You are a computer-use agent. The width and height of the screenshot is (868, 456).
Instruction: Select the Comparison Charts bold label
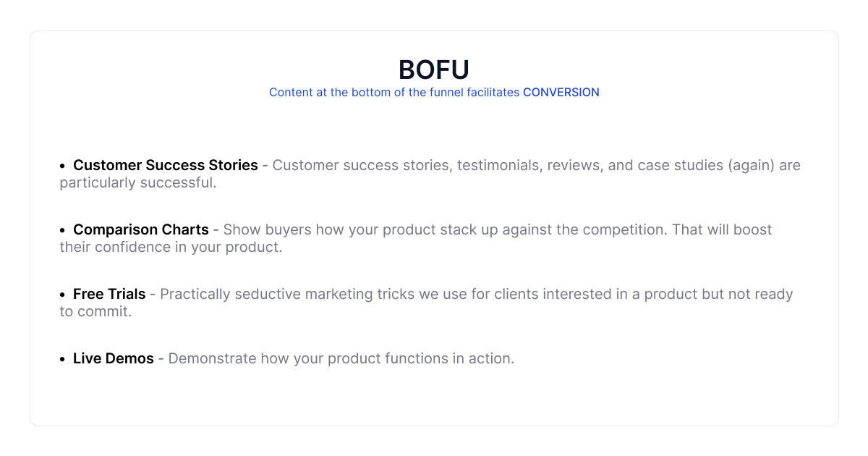click(x=140, y=229)
